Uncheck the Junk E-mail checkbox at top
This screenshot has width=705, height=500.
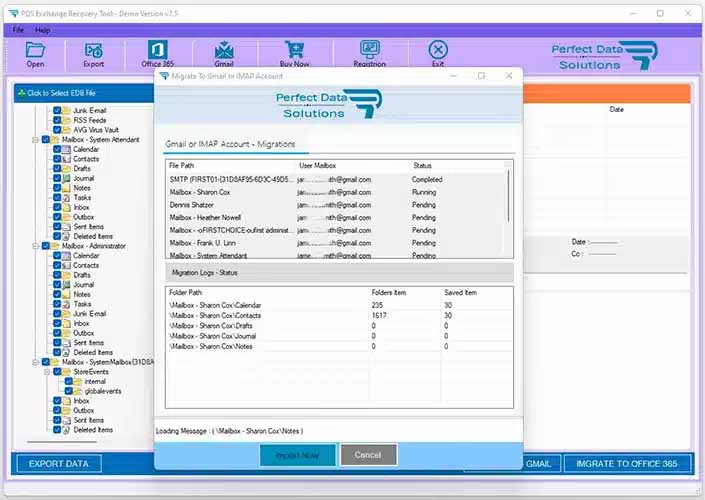(57, 110)
